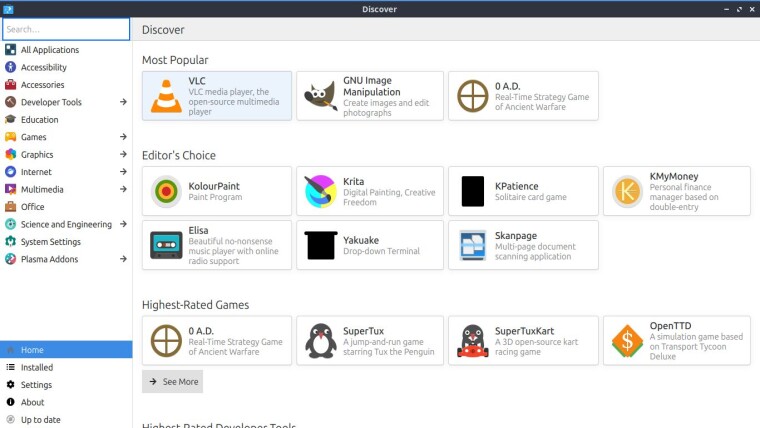Viewport: 760px width, 428px height.
Task: Select All Applications category label
Action: [50, 49]
